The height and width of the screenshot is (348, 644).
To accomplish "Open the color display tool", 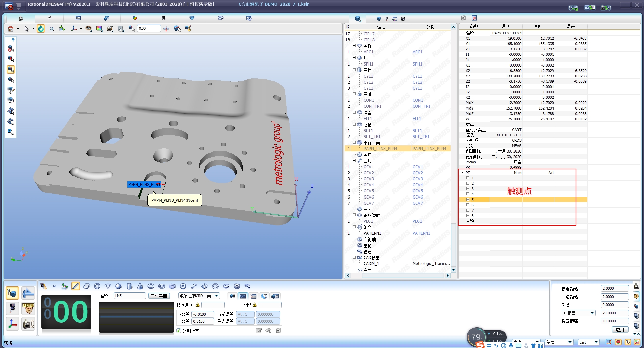I will [99, 29].
